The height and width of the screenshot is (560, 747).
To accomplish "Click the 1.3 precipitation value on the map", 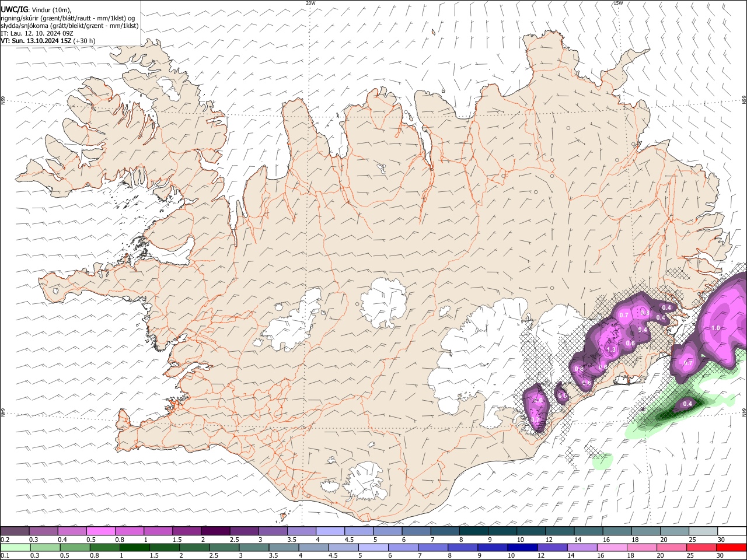I will click(x=612, y=350).
